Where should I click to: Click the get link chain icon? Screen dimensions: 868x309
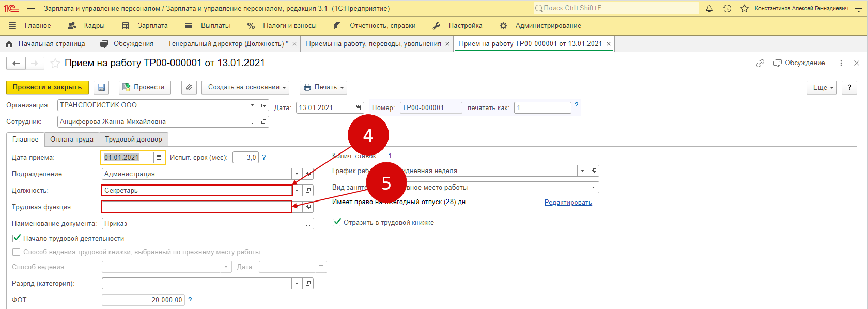760,63
